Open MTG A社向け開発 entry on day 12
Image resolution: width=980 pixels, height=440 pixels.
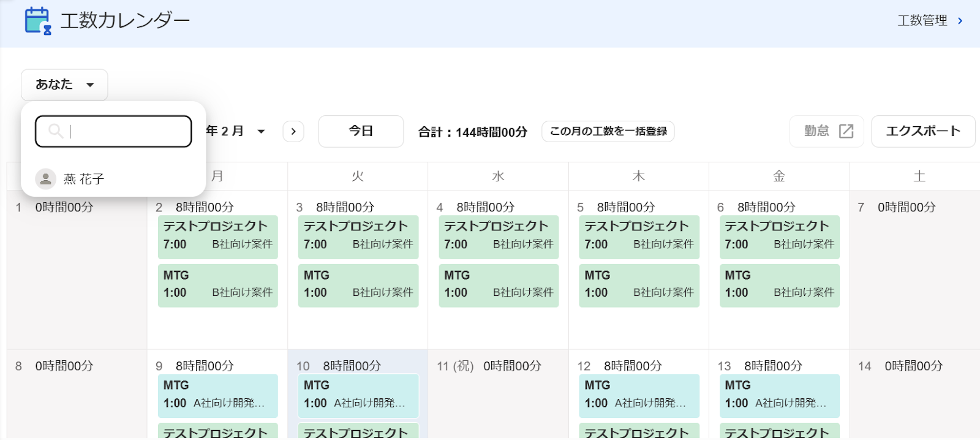click(x=639, y=396)
